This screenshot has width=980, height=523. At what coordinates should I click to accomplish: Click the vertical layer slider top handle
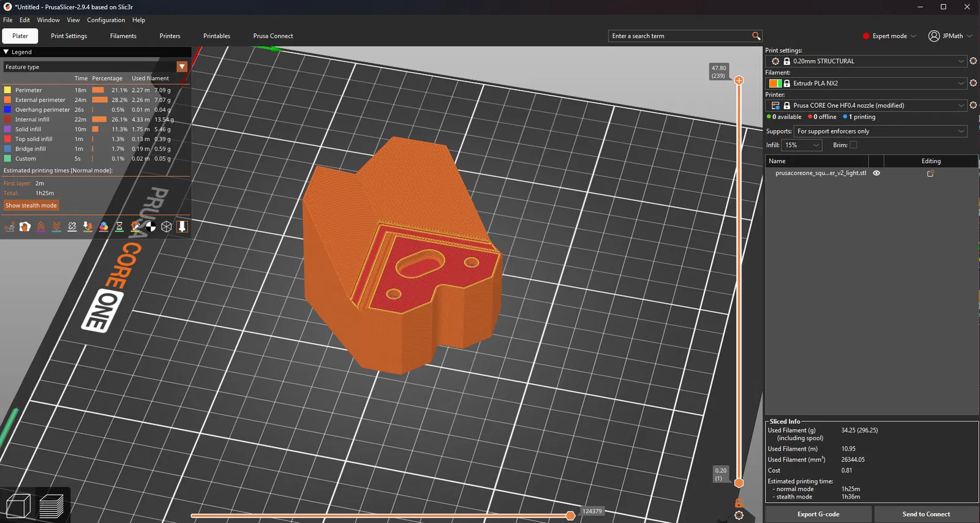tap(739, 80)
